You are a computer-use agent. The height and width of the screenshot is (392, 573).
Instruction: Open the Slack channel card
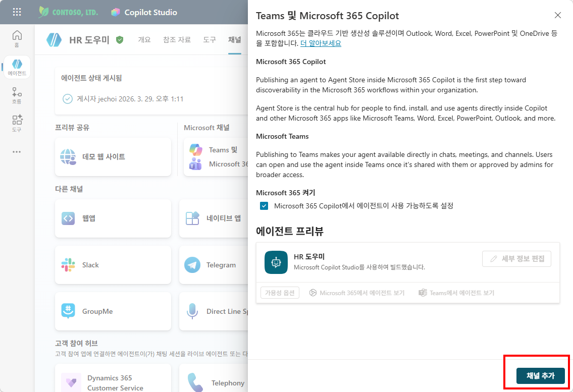coord(113,265)
